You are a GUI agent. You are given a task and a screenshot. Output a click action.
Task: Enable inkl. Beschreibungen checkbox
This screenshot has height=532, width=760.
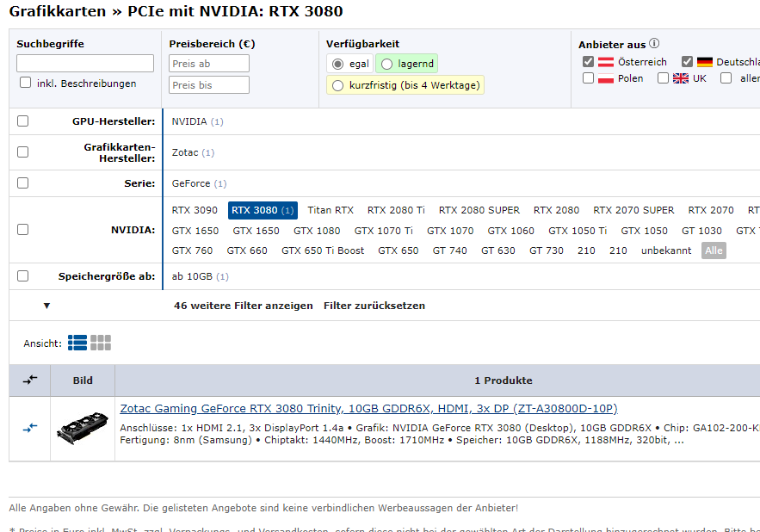coord(25,83)
